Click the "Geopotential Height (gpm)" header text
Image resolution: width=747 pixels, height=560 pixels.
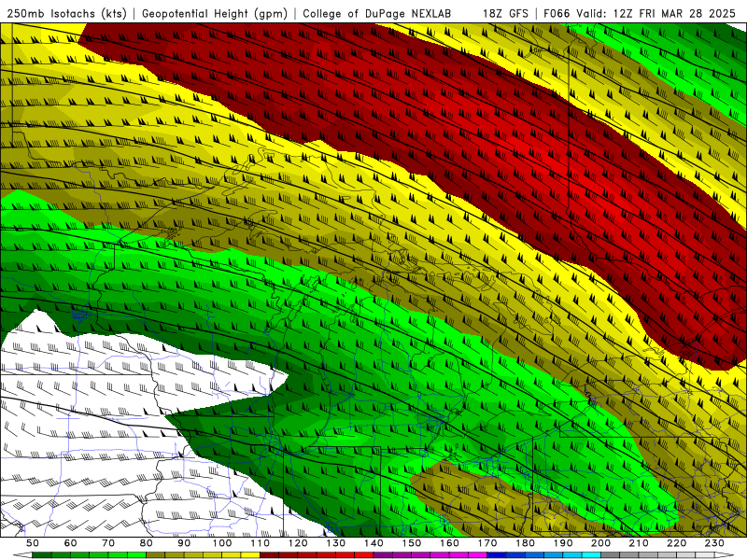215,13
